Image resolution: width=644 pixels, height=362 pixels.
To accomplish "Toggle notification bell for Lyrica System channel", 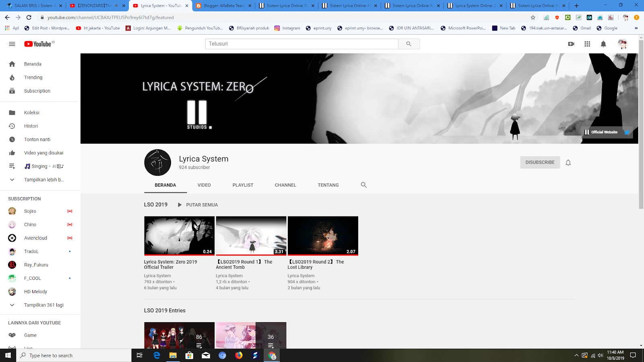I will coord(568,162).
